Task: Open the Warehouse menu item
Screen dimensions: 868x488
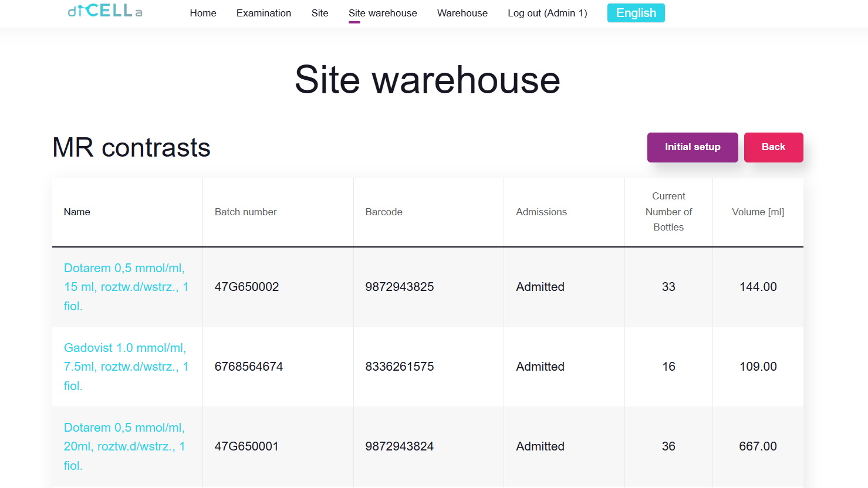Action: pyautogui.click(x=462, y=13)
